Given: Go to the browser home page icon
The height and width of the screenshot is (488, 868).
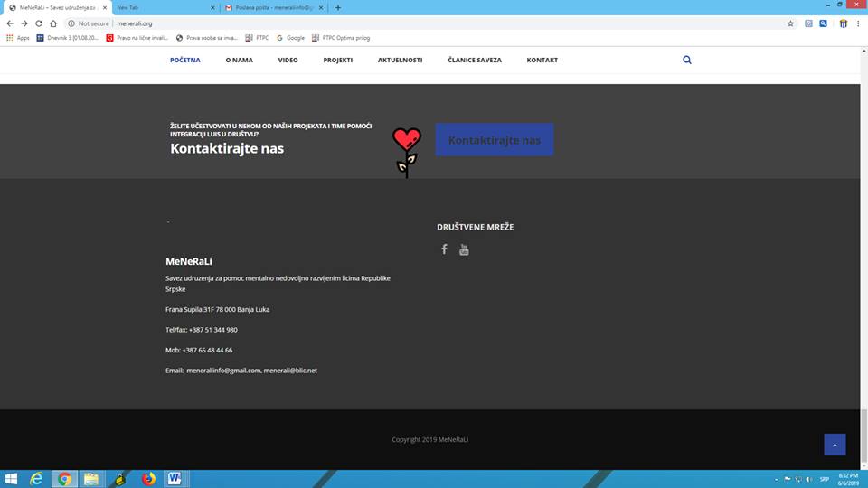Looking at the screenshot, I should [54, 23].
